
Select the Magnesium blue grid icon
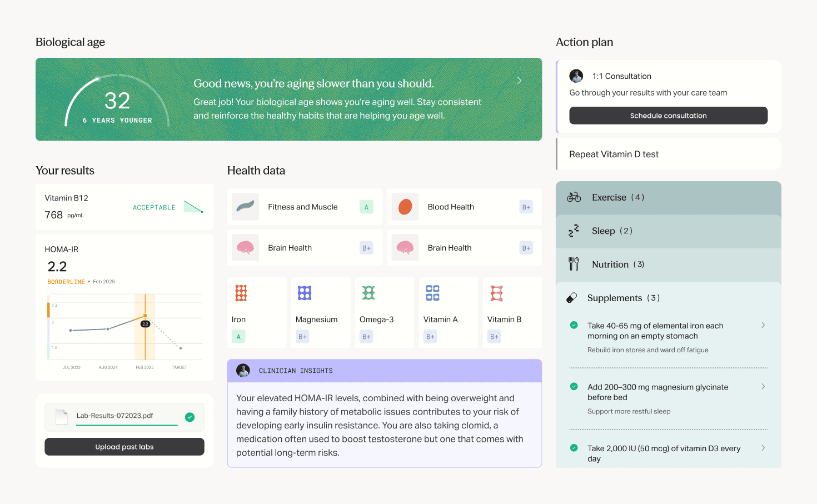coord(305,292)
